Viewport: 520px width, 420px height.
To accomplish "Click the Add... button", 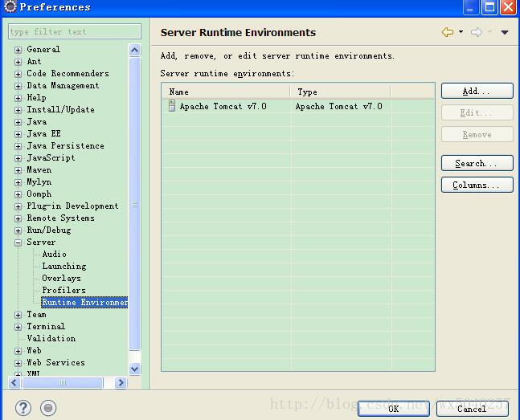I will tap(477, 91).
